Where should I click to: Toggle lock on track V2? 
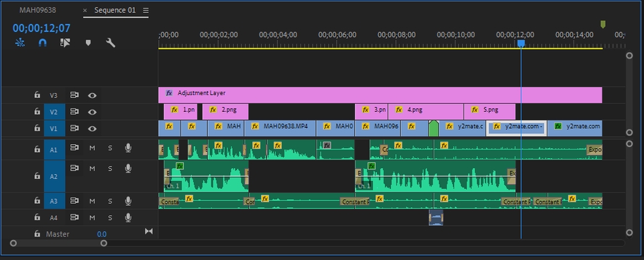(x=37, y=111)
